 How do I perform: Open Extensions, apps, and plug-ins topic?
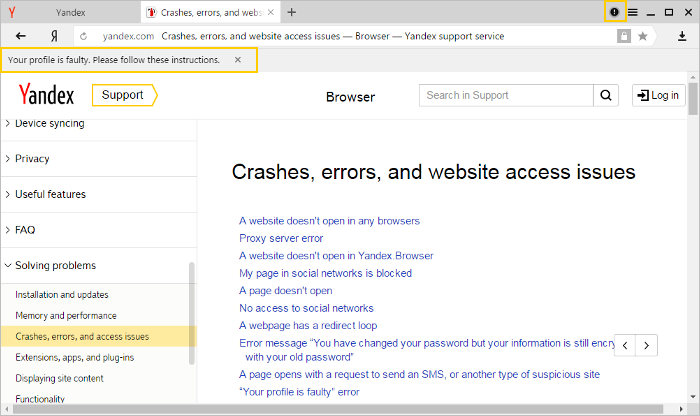click(75, 358)
